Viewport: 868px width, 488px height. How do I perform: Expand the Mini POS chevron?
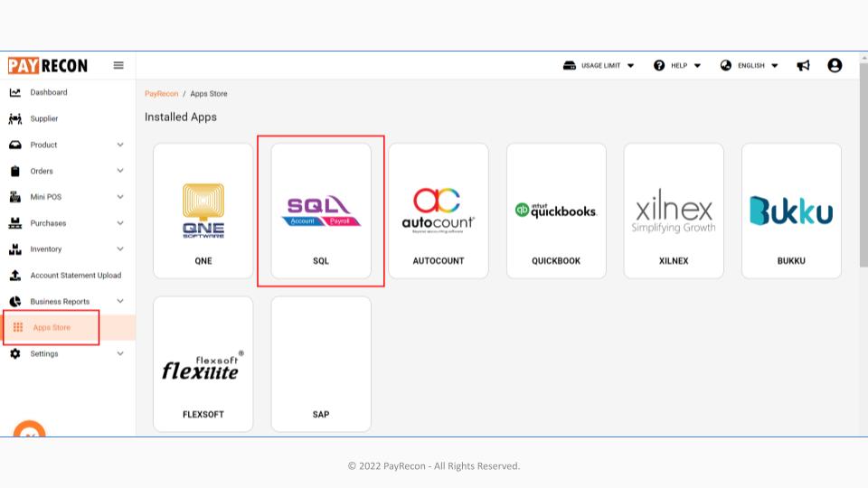coord(120,197)
